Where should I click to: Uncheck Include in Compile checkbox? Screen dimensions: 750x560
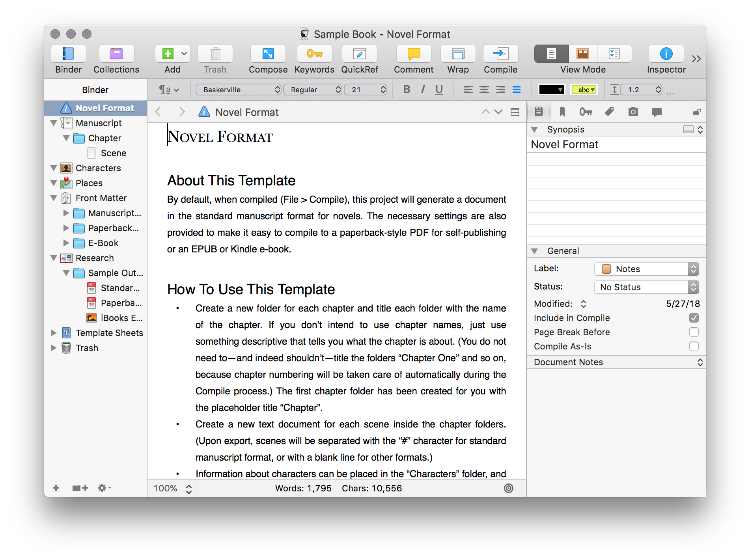click(x=694, y=318)
